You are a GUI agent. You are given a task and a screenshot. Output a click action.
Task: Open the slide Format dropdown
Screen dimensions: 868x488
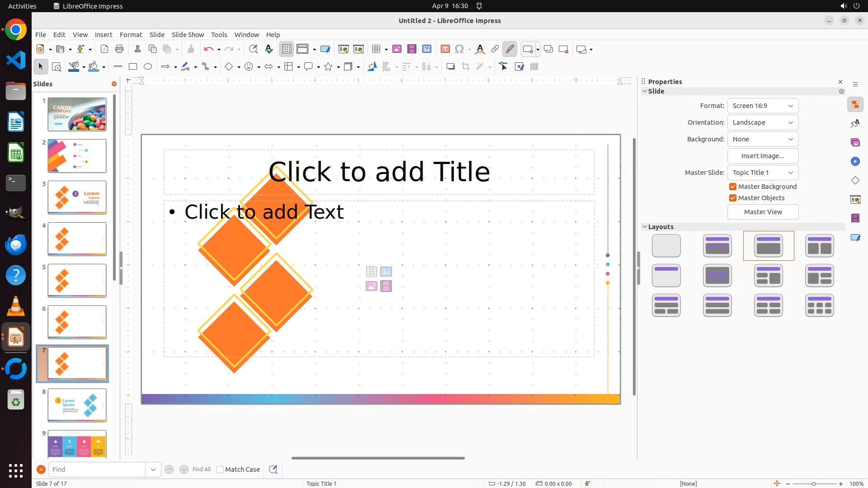(x=763, y=106)
